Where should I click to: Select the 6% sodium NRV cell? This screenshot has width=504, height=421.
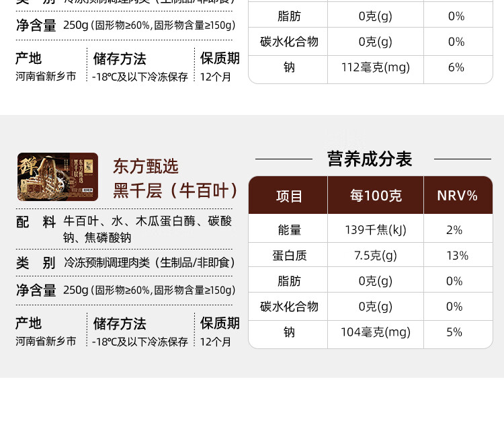456,67
